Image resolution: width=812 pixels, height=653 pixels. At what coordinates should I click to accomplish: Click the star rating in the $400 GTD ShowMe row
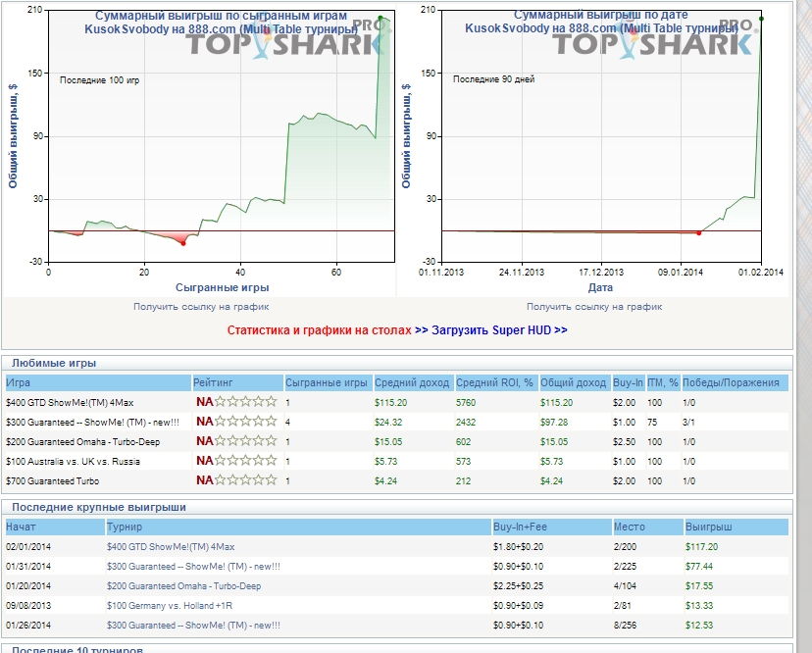pos(246,402)
